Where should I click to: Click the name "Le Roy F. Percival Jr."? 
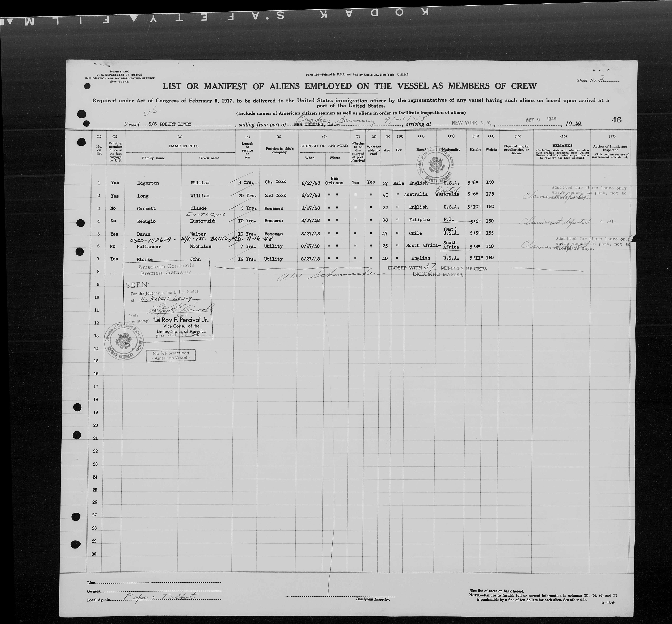181,320
